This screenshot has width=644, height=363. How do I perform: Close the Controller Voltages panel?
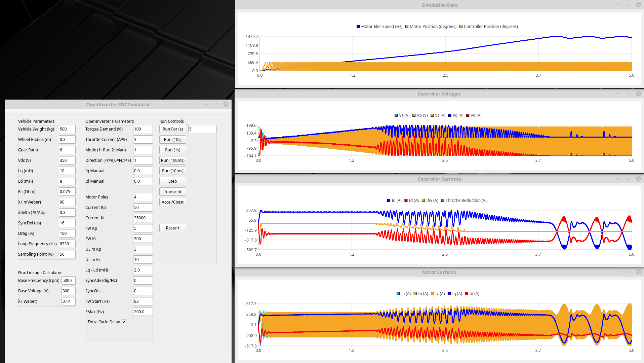click(x=638, y=94)
